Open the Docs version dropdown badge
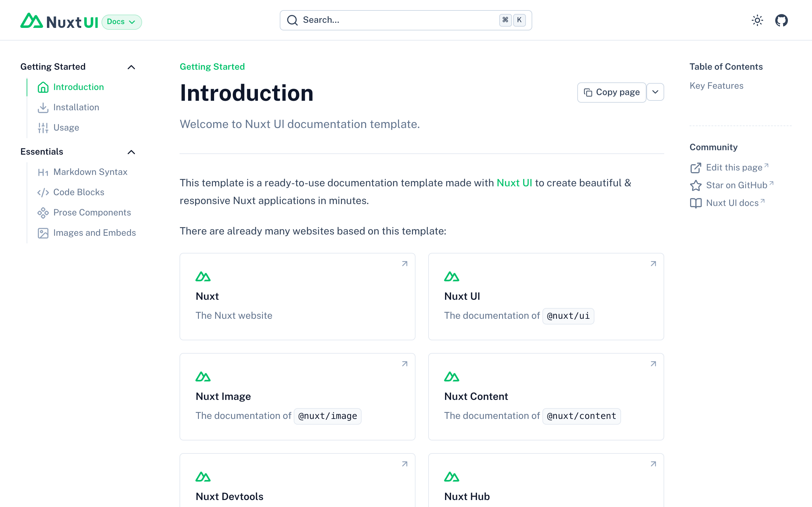812x507 pixels. coord(121,22)
